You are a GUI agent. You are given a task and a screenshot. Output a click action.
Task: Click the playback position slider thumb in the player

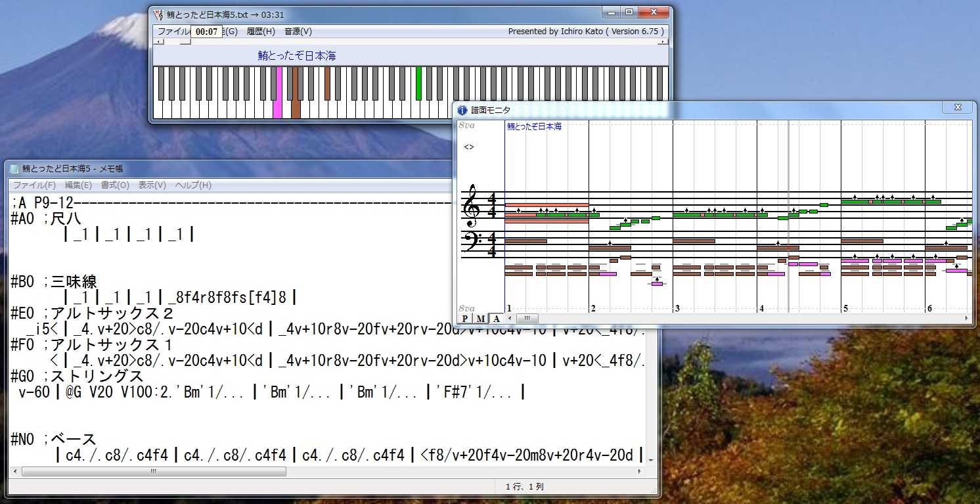click(185, 41)
